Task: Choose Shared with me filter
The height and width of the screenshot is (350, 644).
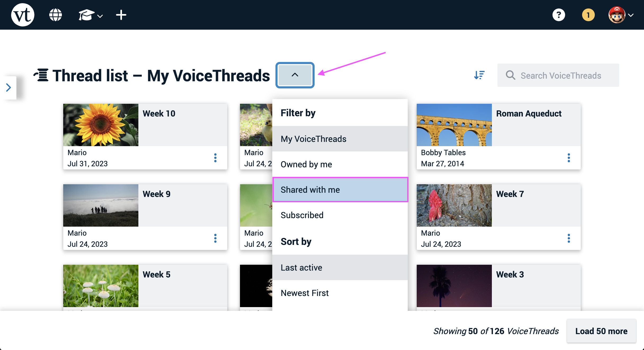Action: click(x=340, y=190)
